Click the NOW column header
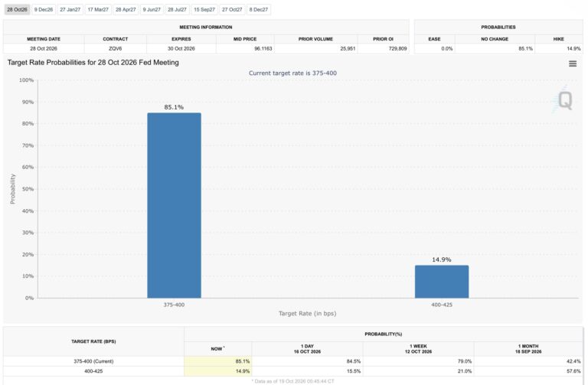 point(218,348)
